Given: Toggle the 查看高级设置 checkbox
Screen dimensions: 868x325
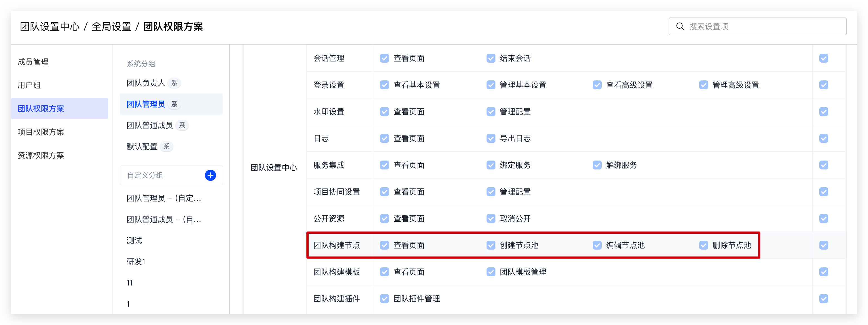Looking at the screenshot, I should 597,85.
